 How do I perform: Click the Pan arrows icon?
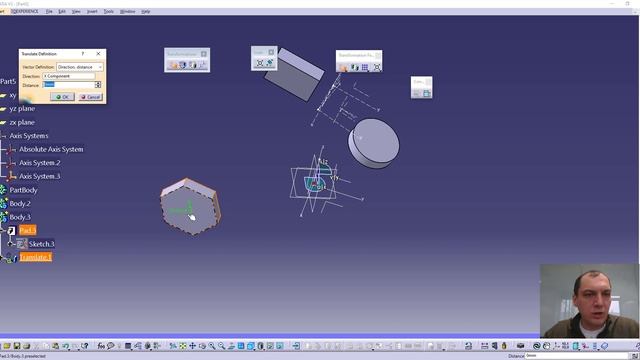[x=192, y=346]
